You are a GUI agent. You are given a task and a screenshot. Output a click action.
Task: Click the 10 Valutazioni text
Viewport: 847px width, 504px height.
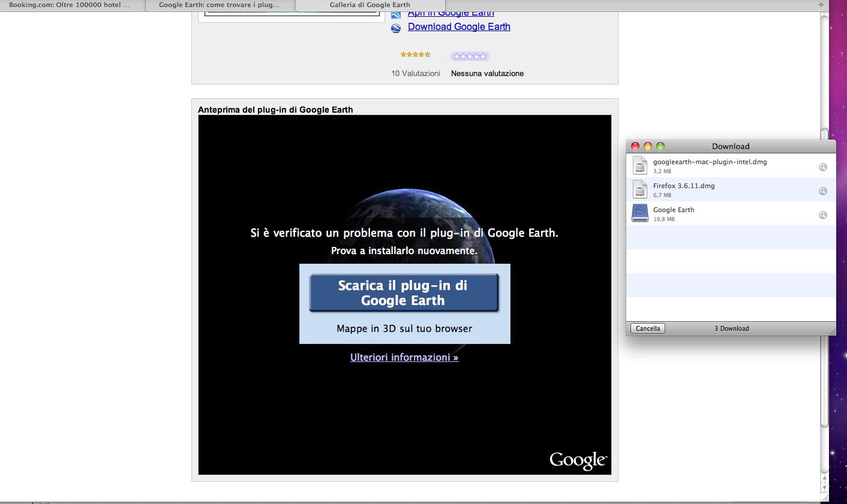[x=416, y=74]
